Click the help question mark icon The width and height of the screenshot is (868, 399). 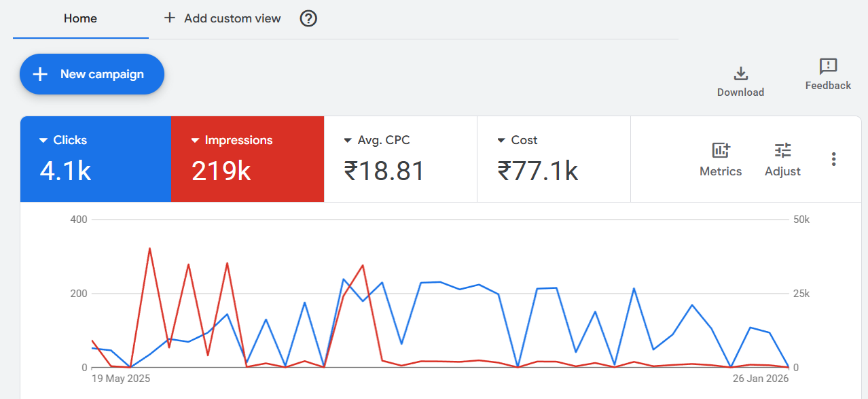[x=308, y=18]
